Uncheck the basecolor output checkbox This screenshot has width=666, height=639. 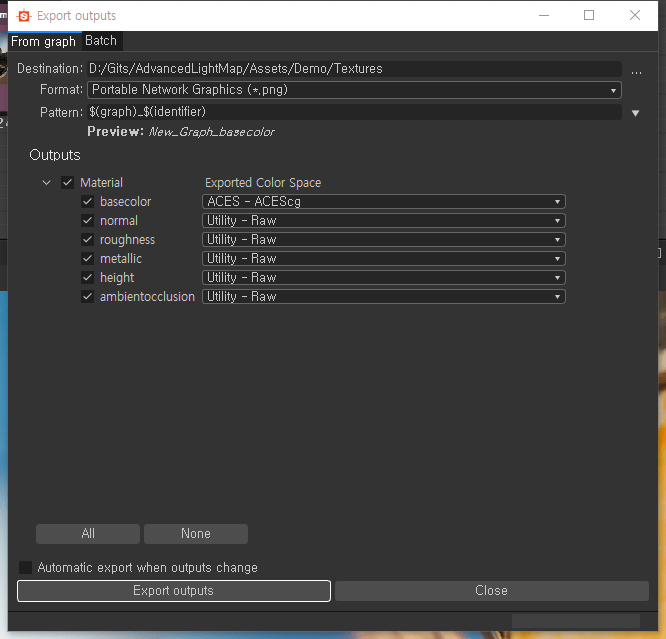tap(88, 202)
